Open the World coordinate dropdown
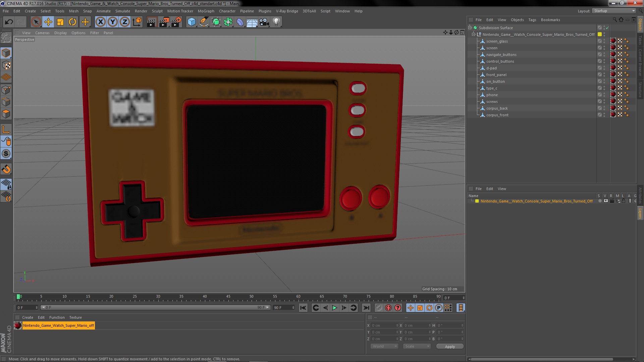Image resolution: width=644 pixels, height=362 pixels. (x=384, y=346)
